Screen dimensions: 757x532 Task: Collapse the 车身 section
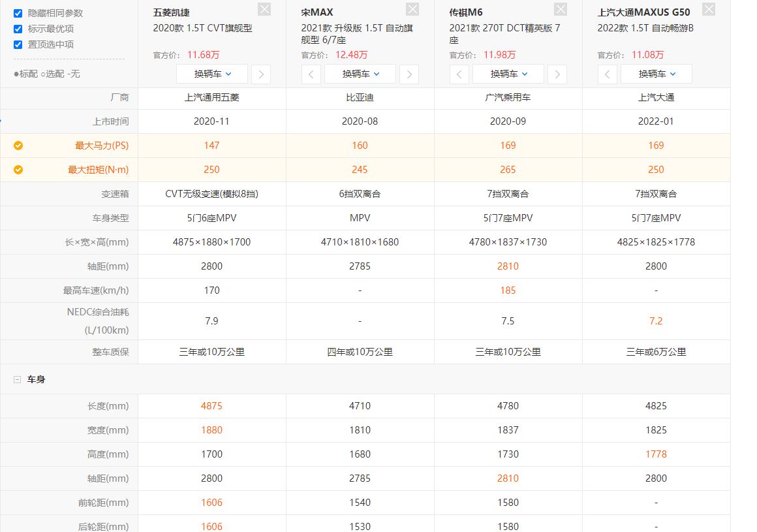pos(18,379)
